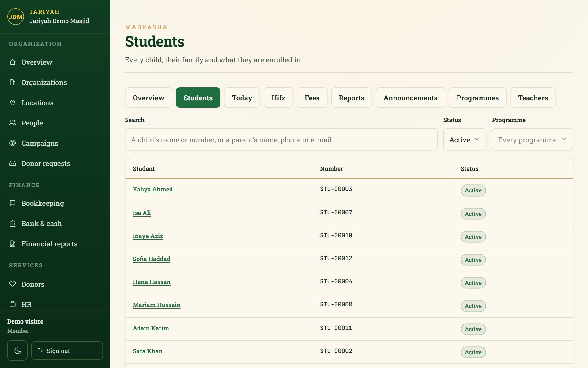Open the Madrasha Overview tab
Image resolution: width=588 pixels, height=368 pixels.
(149, 98)
